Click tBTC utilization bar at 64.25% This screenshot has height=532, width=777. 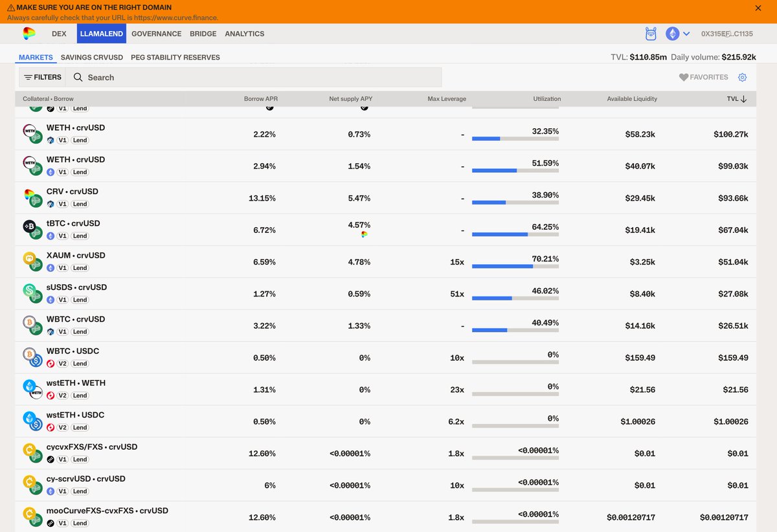pyautogui.click(x=515, y=234)
